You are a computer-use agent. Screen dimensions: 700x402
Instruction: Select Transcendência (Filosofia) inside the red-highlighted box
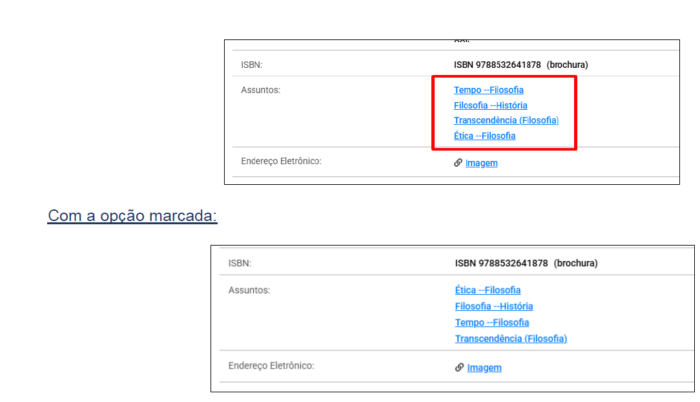[x=506, y=120]
